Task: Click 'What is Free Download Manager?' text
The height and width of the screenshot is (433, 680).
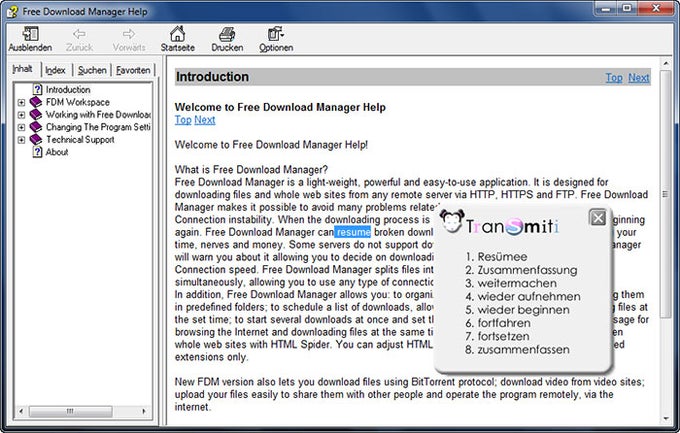Action: 251,169
